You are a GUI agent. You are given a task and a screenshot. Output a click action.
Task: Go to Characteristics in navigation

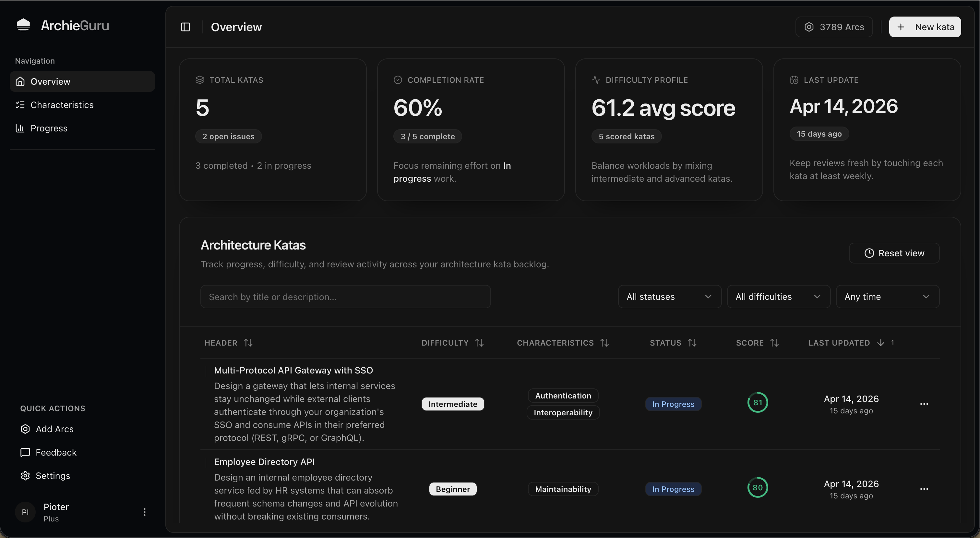pyautogui.click(x=62, y=105)
